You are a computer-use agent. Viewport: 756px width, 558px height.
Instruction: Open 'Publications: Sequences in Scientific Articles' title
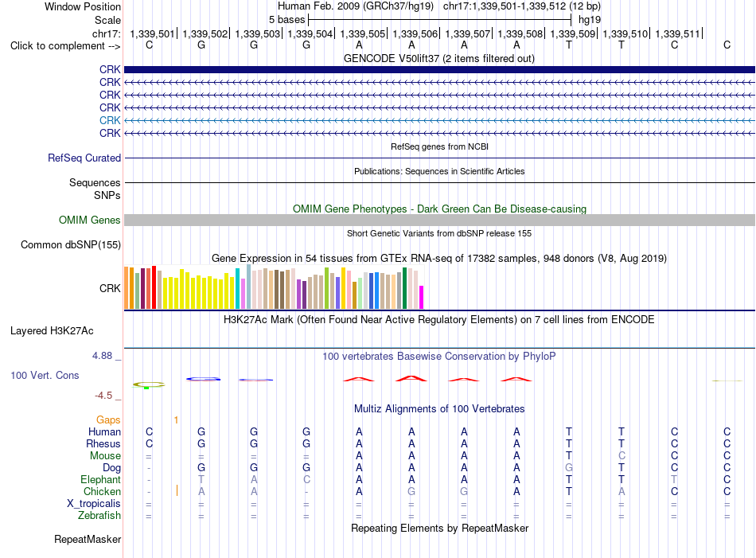coord(439,171)
